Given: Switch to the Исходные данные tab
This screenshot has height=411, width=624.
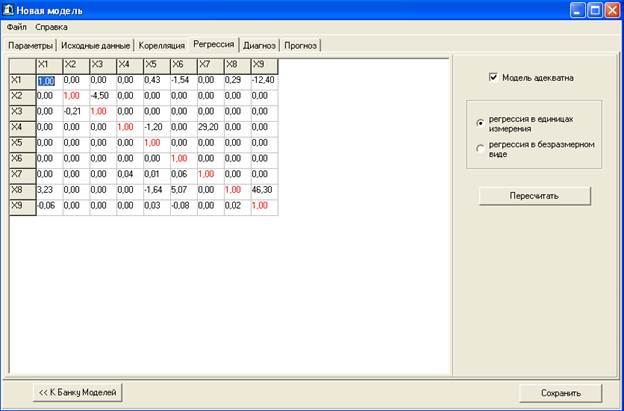Looking at the screenshot, I should 96,45.
